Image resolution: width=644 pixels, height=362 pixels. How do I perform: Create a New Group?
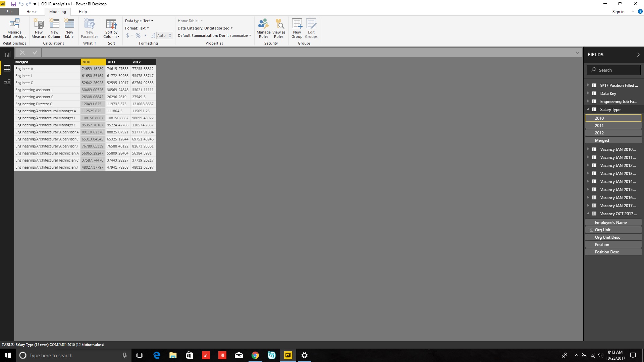[x=297, y=28]
